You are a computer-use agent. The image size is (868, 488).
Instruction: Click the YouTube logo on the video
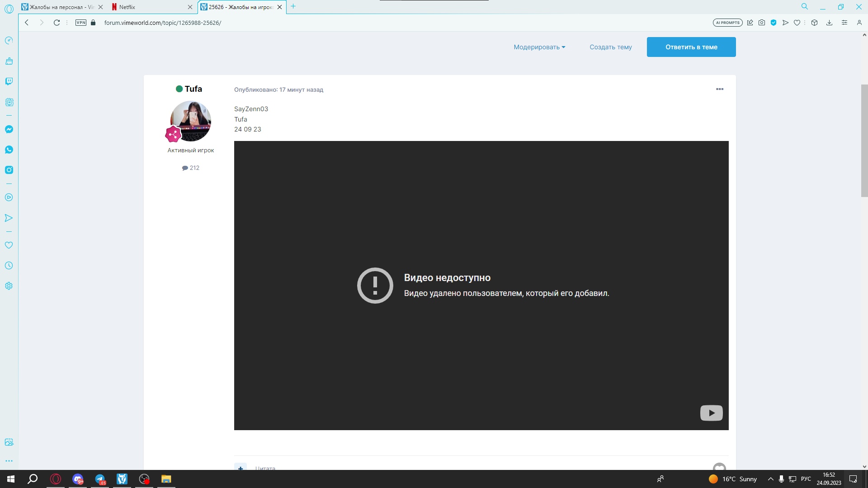[x=711, y=413]
